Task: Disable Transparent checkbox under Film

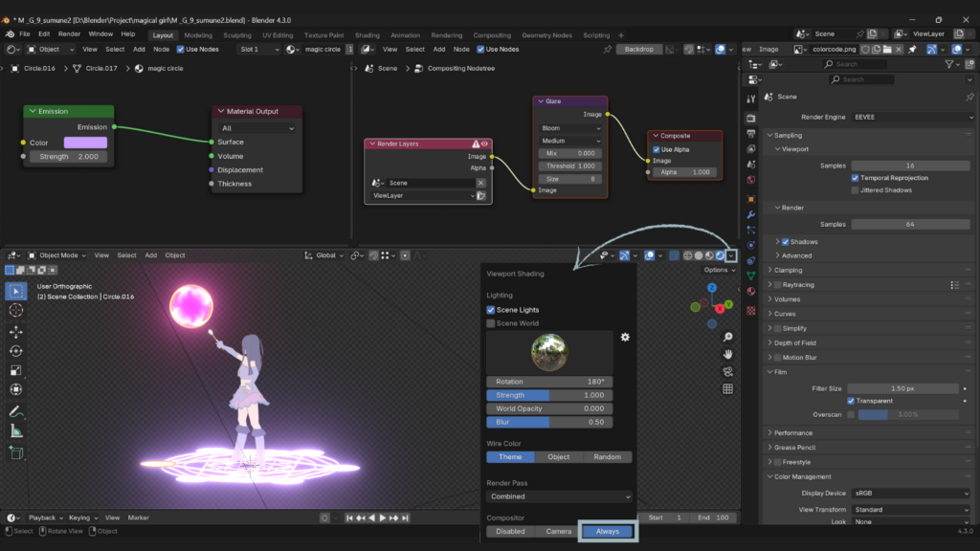Action: [852, 401]
